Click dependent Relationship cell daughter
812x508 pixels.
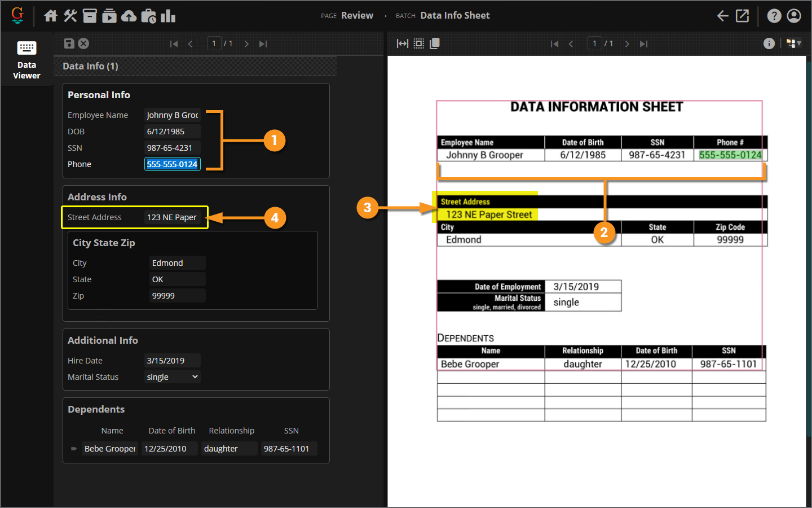[230, 449]
